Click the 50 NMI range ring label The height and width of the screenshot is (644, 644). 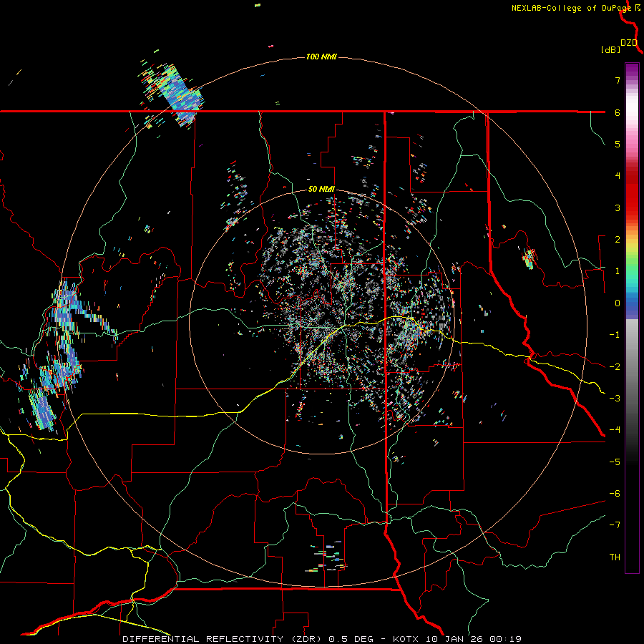pos(321,189)
